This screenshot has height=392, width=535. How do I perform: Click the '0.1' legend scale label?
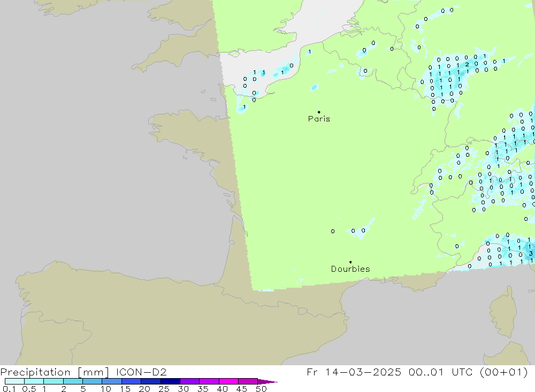pos(9,389)
